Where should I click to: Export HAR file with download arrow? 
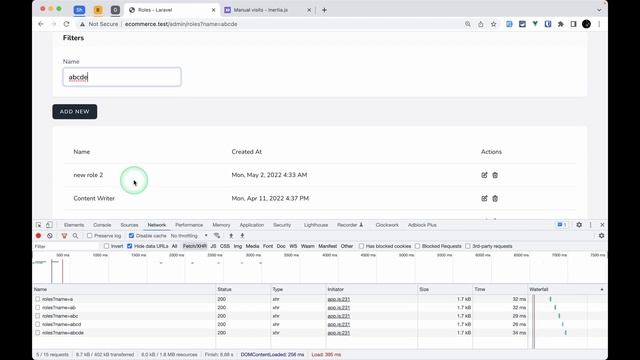(x=242, y=236)
